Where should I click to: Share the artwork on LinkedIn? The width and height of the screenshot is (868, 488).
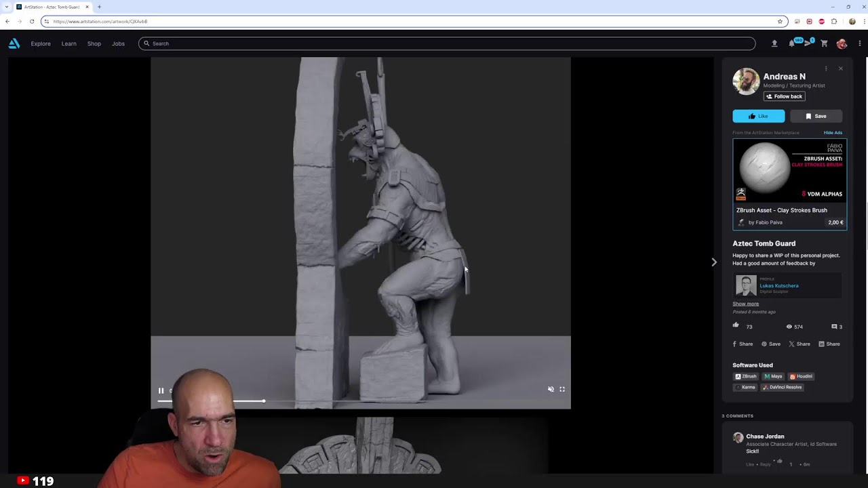tap(829, 344)
